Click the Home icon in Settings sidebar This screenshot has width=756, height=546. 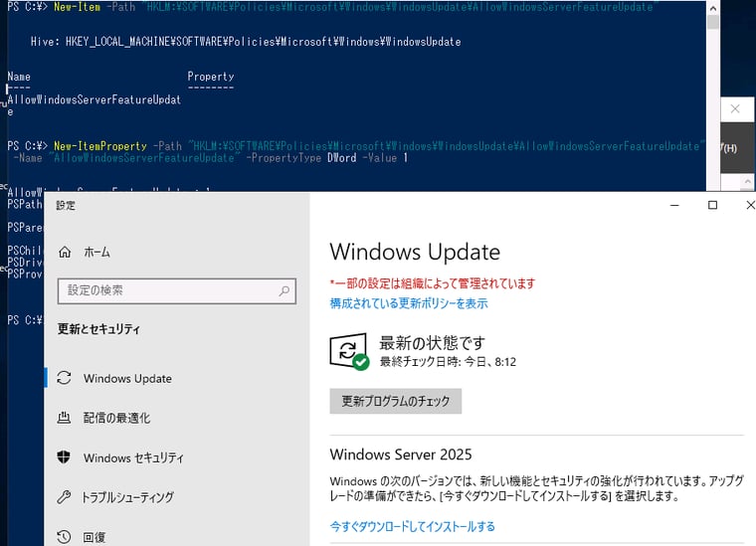tap(65, 252)
